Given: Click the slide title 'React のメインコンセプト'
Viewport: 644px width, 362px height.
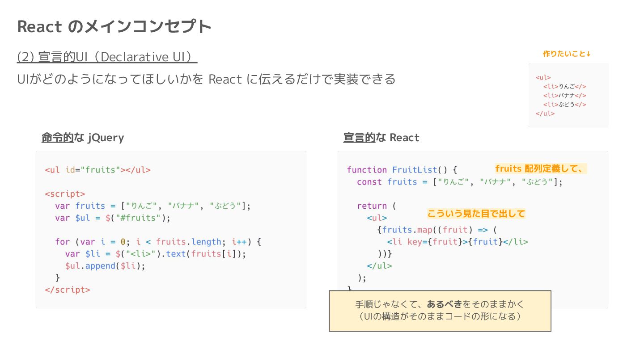Looking at the screenshot, I should [114, 27].
